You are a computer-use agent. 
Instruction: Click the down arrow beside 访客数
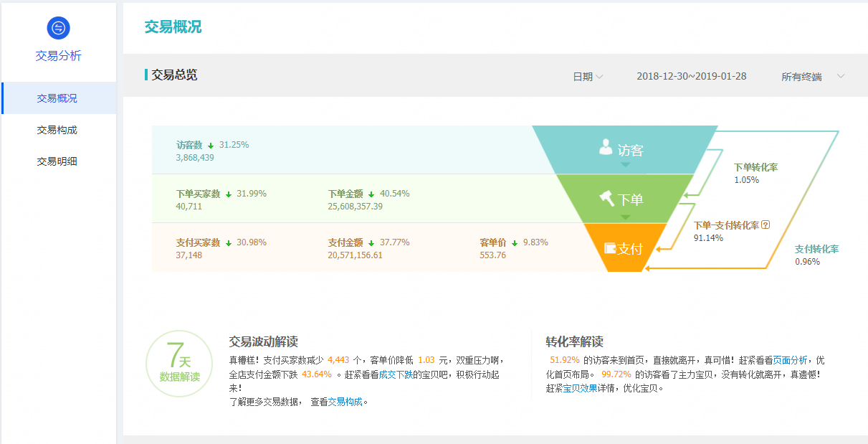[x=211, y=146]
